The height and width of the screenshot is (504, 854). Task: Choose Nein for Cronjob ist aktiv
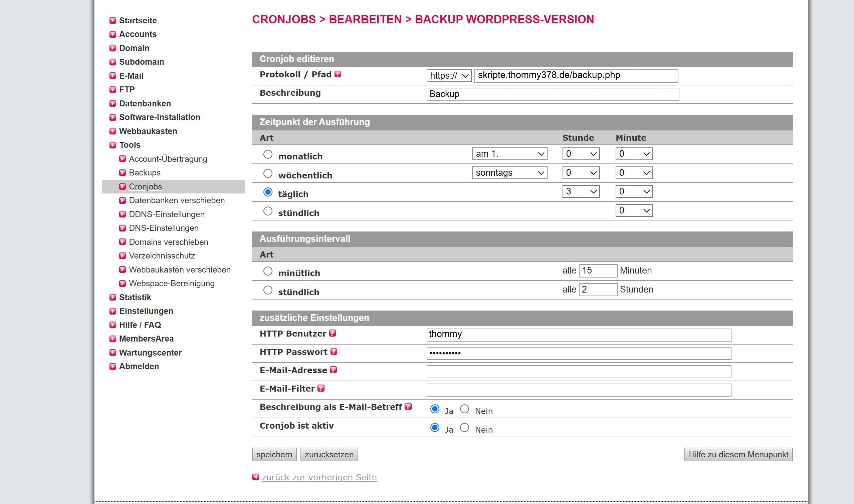464,428
